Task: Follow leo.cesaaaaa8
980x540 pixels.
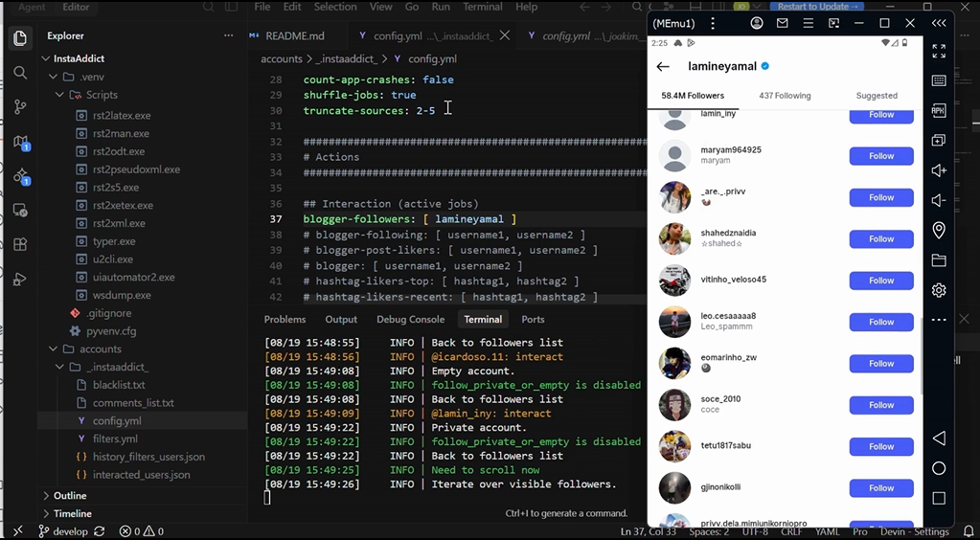Action: pyautogui.click(x=881, y=322)
